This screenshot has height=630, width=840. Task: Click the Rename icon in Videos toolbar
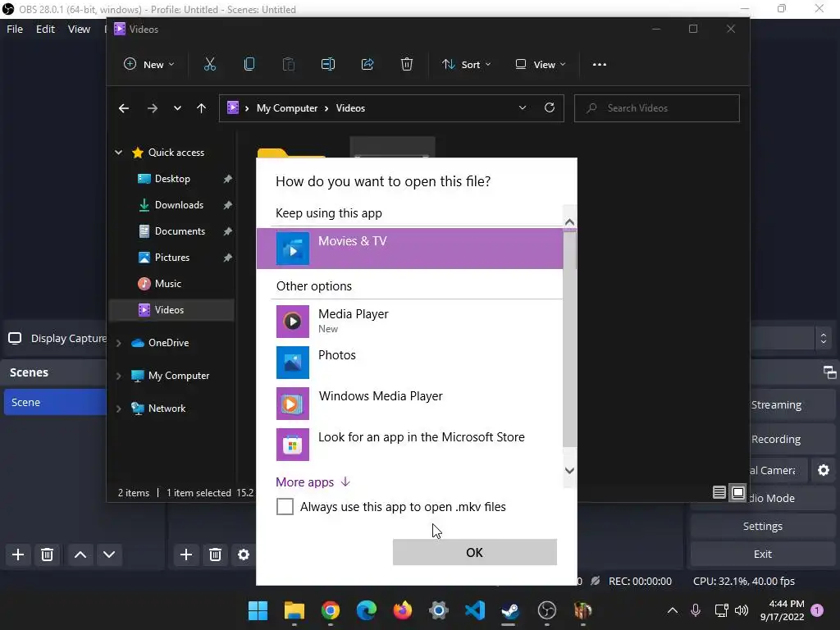(328, 64)
